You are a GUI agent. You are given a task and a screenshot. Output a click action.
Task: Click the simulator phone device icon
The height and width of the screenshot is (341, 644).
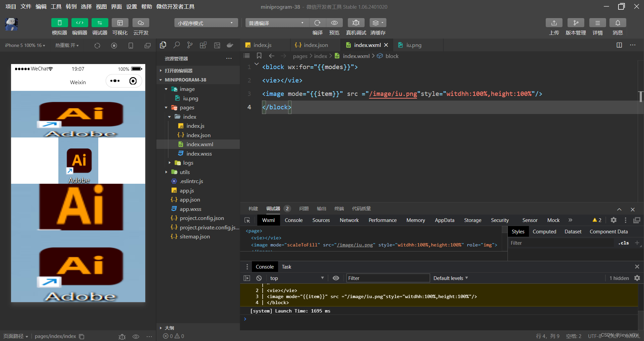pyautogui.click(x=131, y=46)
